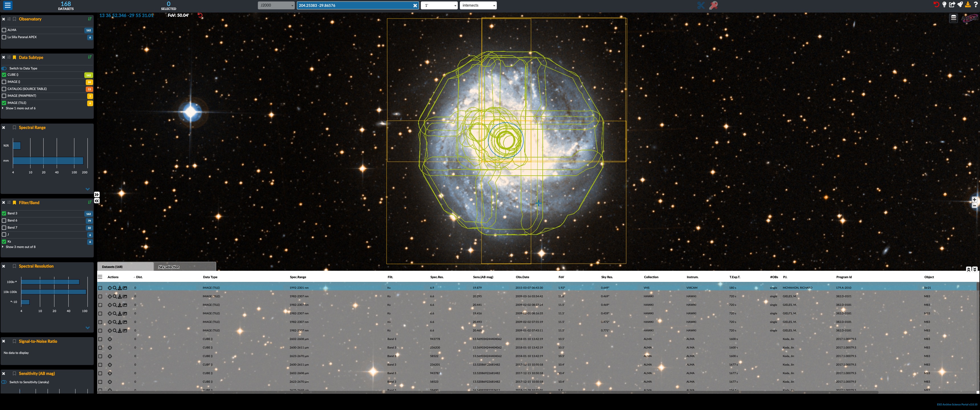Check the ALMA observatory checkbox

click(x=4, y=30)
